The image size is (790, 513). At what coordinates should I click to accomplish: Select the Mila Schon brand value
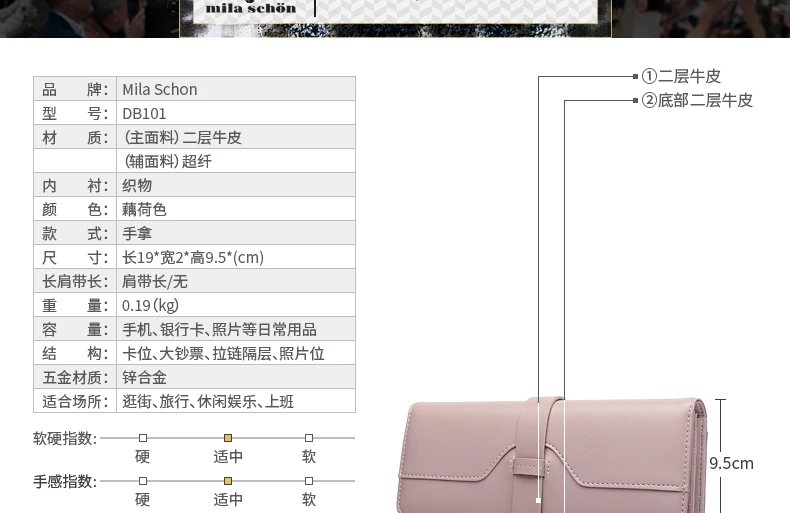click(160, 89)
